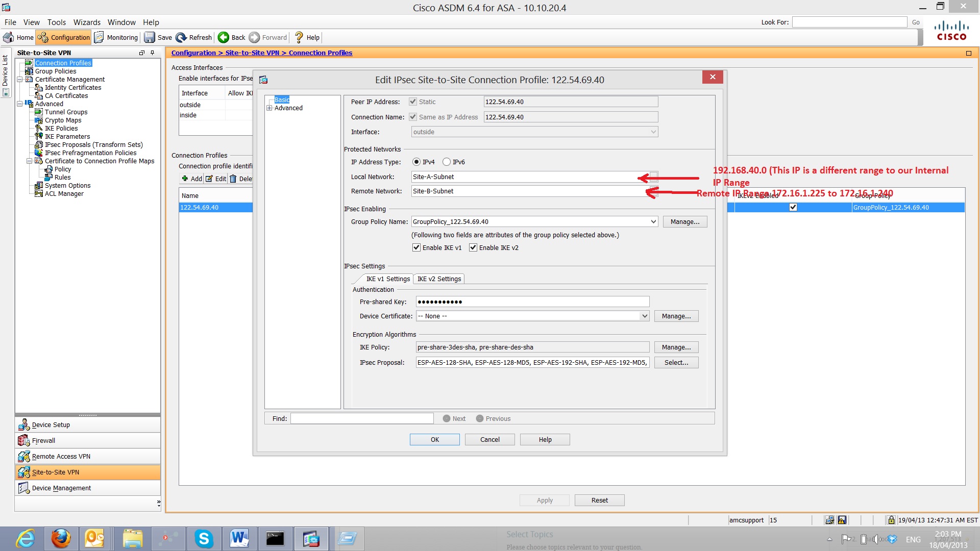Open Device Certificate dropdown
The height and width of the screenshot is (551, 980).
645,316
